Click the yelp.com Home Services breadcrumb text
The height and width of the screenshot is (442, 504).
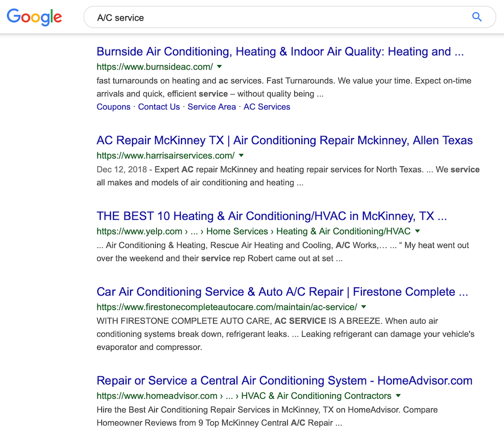(254, 231)
